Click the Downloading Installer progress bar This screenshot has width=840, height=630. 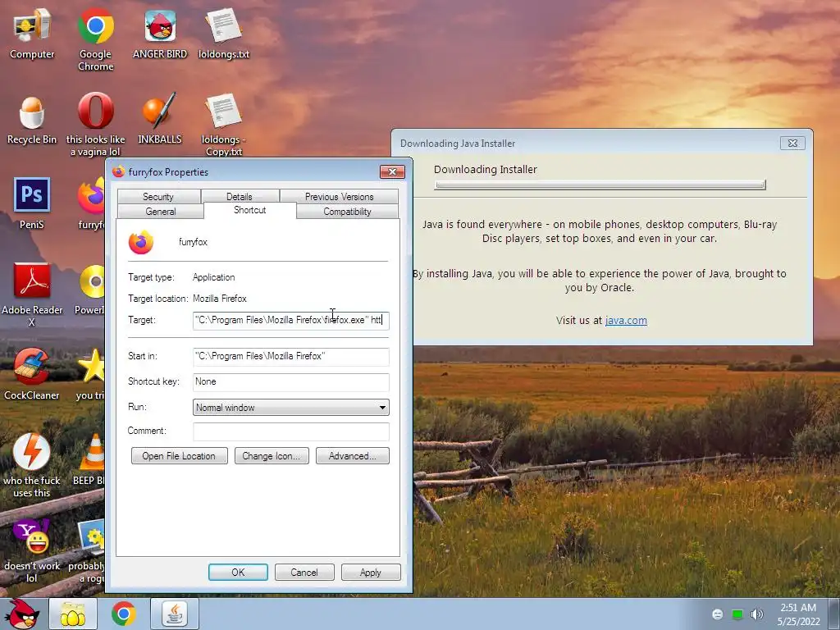[600, 185]
